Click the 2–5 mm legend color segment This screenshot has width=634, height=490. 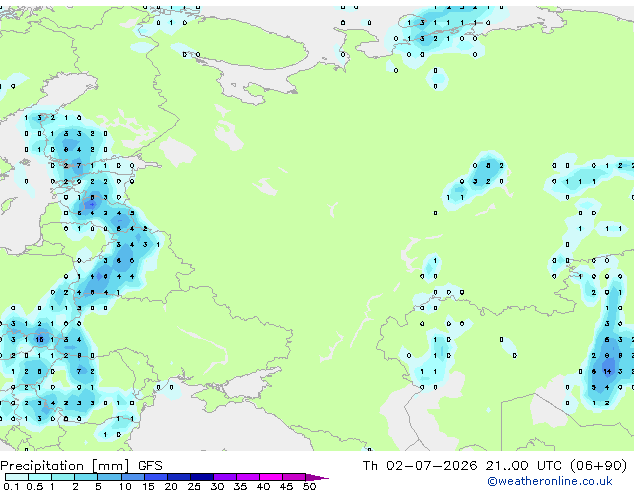86,477
